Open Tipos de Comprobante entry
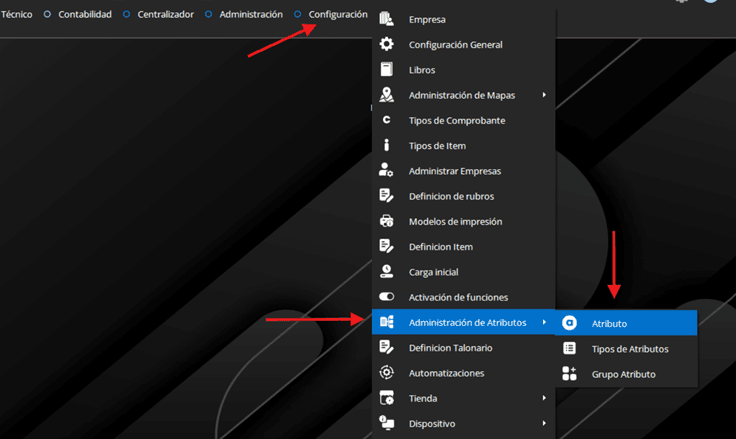Image resolution: width=736 pixels, height=439 pixels. pos(456,120)
